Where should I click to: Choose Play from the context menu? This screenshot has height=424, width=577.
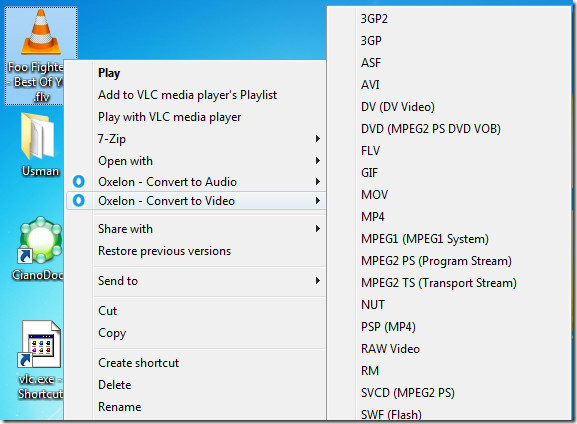pos(109,73)
